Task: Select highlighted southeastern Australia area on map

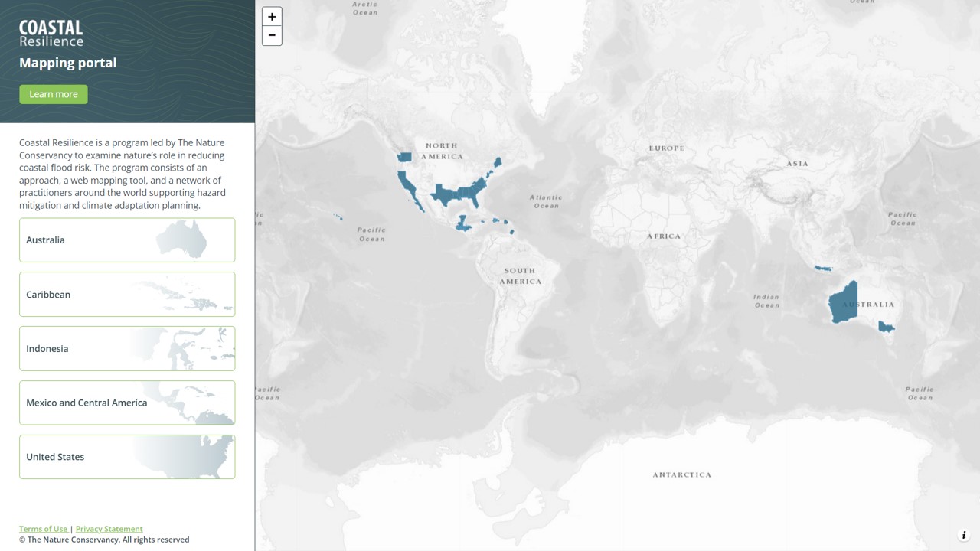Action: click(x=887, y=327)
